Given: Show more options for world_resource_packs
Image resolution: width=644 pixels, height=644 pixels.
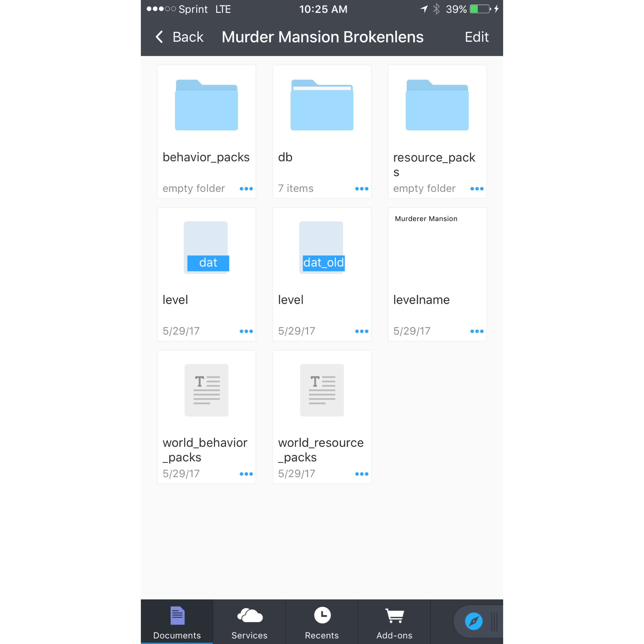Looking at the screenshot, I should tap(362, 474).
